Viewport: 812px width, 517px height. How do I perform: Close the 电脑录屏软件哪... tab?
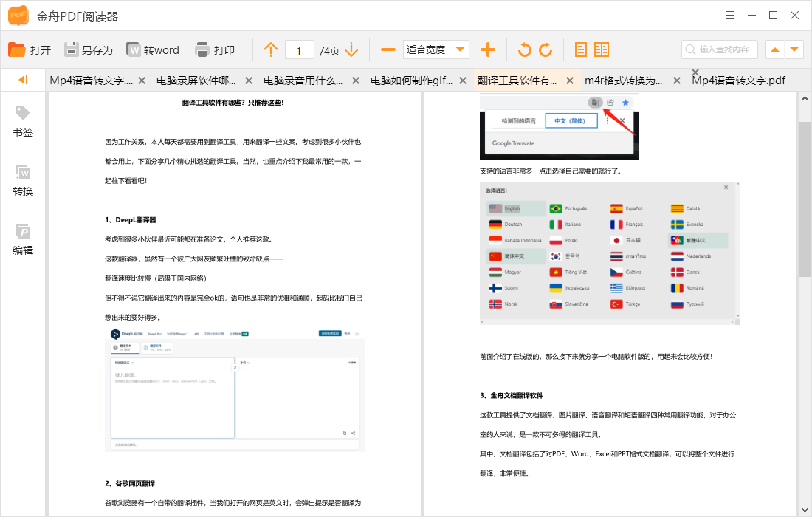(249, 81)
